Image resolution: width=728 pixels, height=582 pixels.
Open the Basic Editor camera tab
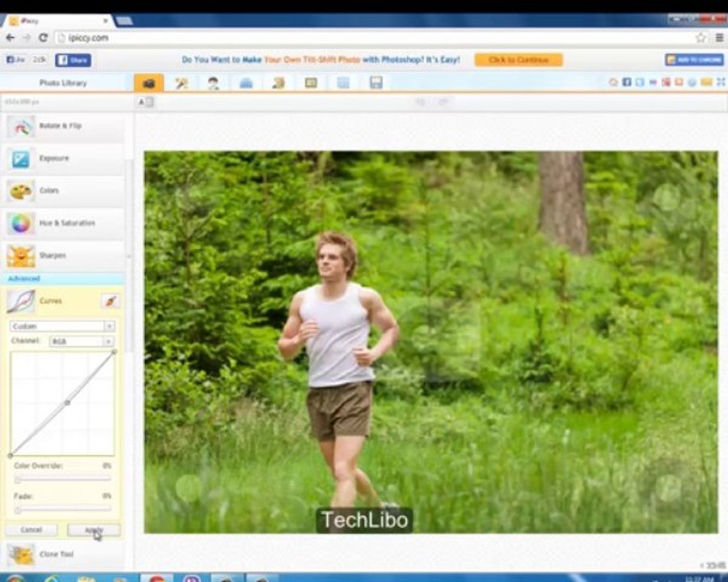coord(149,82)
